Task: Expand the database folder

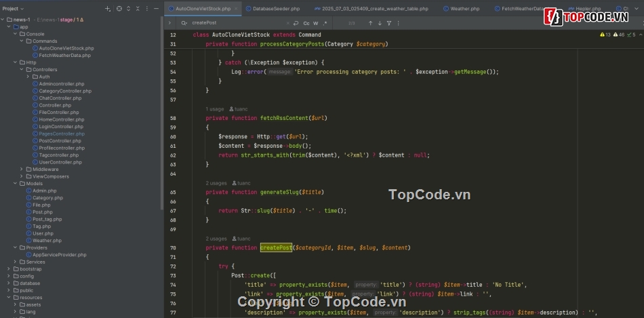Action: coord(9,283)
